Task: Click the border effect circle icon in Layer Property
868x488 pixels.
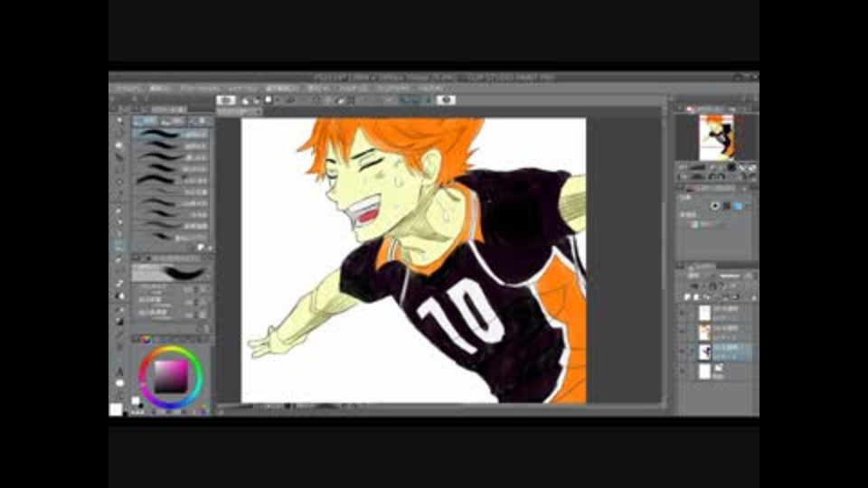Action: tap(714, 206)
